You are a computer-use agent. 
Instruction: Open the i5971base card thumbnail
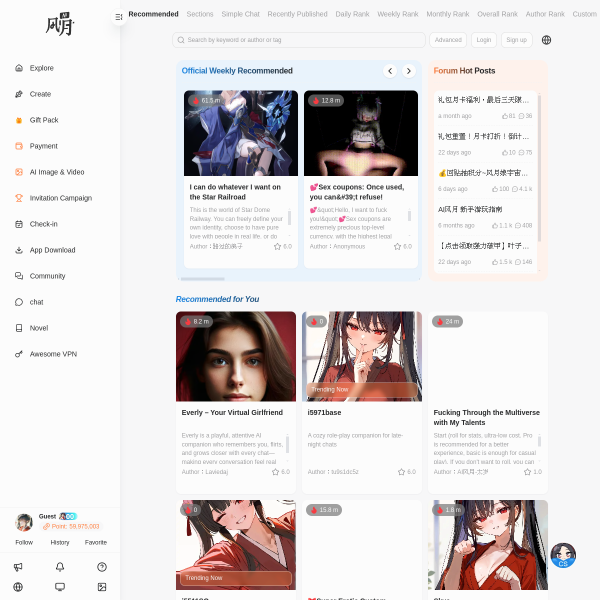point(362,356)
